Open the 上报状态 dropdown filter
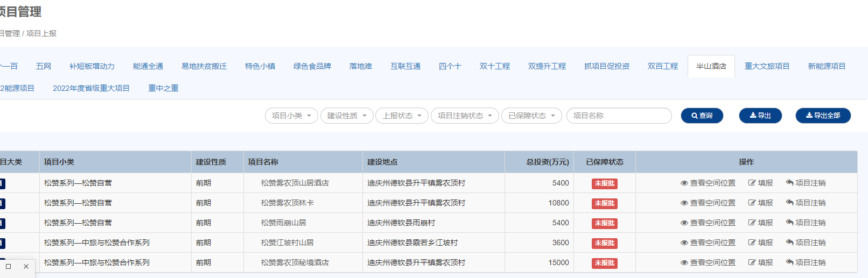868x278 pixels. pos(402,116)
